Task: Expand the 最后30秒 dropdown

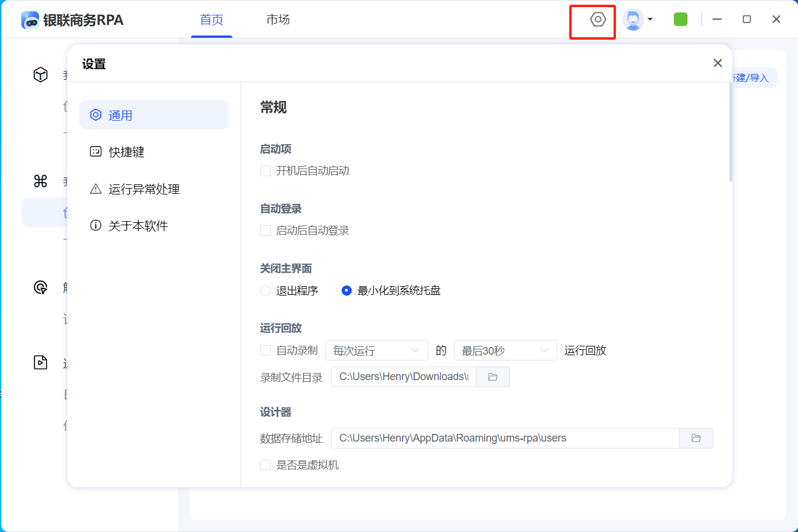Action: coord(505,351)
